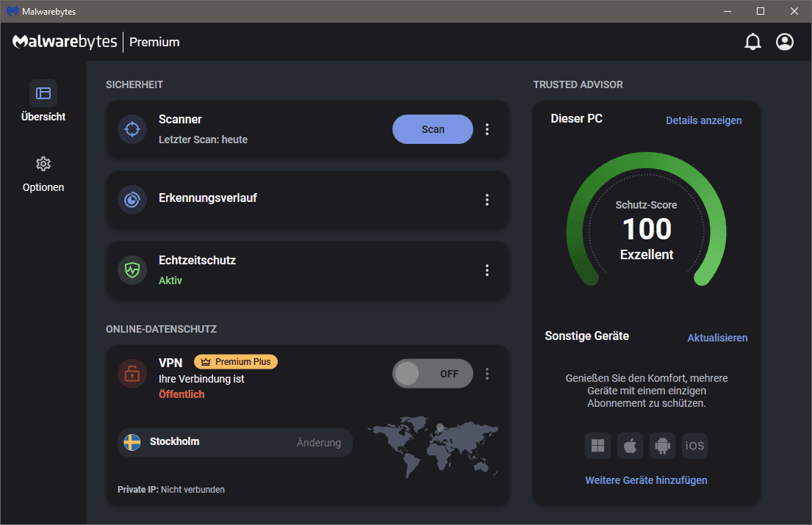Click the Stockholm server name
Image resolution: width=812 pixels, height=525 pixels.
point(174,441)
